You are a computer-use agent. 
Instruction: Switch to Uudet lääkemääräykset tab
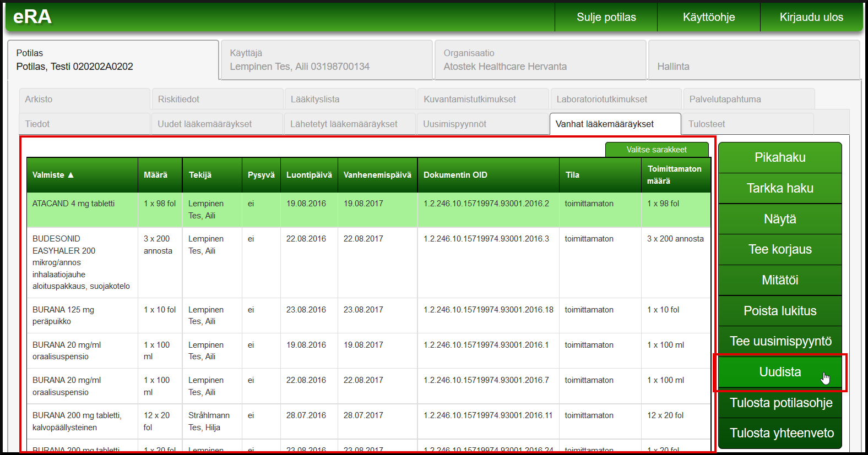(218, 124)
